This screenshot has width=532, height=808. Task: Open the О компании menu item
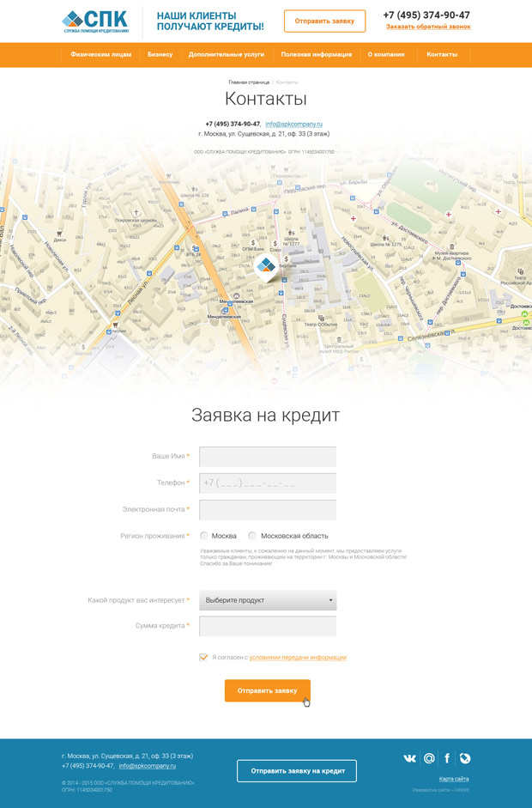pos(386,54)
